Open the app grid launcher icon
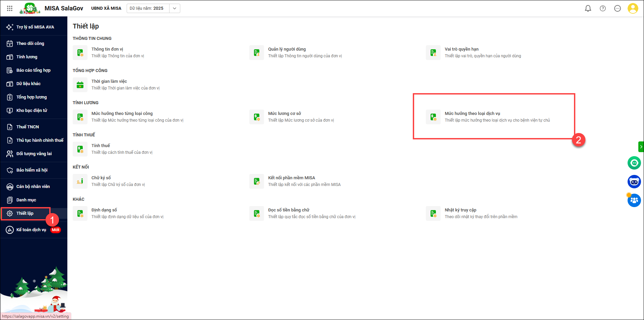This screenshot has width=644, height=320. click(10, 8)
